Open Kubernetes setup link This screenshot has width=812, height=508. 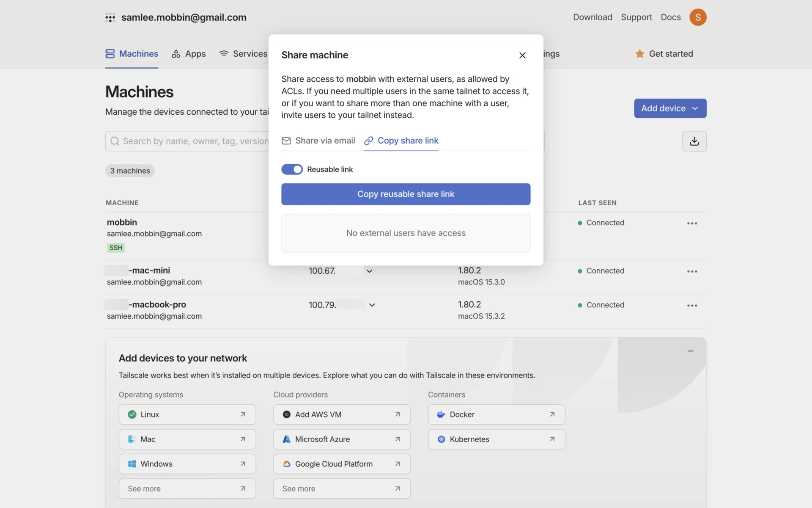[496, 439]
